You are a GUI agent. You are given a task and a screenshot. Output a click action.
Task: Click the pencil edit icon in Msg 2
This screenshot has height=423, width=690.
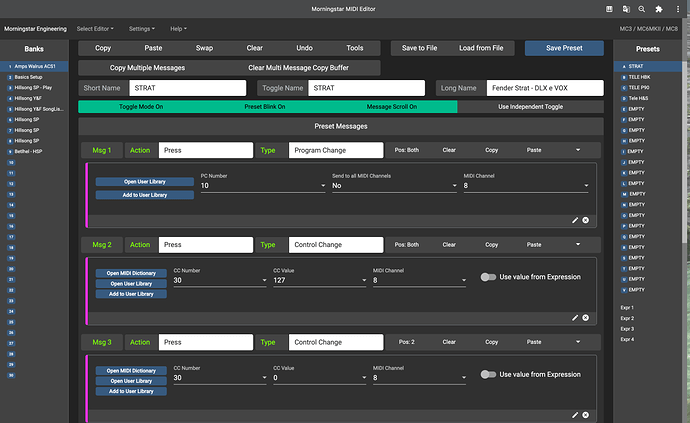tap(575, 317)
